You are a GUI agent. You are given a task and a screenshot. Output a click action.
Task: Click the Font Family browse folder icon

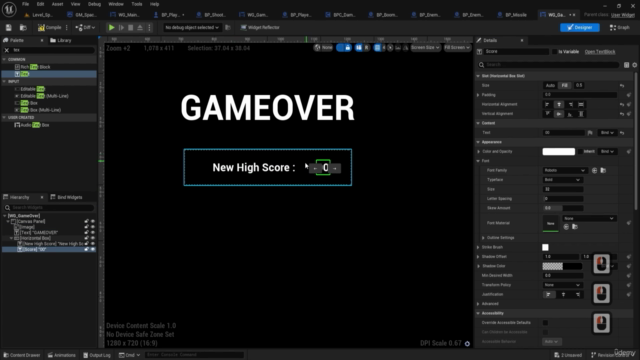603,170
